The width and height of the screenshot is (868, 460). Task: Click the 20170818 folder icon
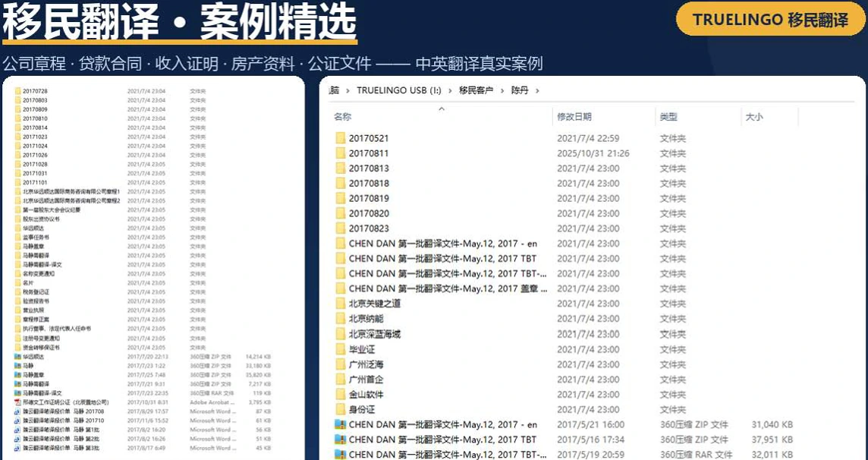pos(341,183)
